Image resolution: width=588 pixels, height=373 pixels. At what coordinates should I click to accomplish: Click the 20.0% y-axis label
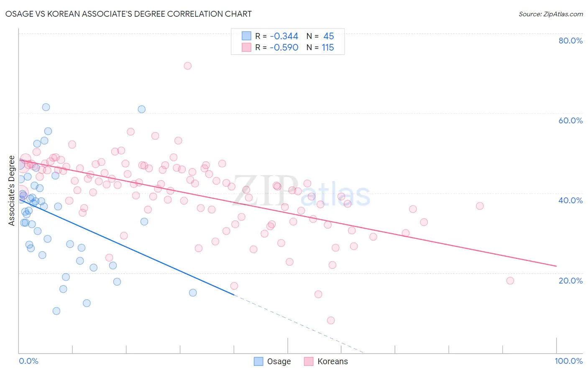click(570, 280)
